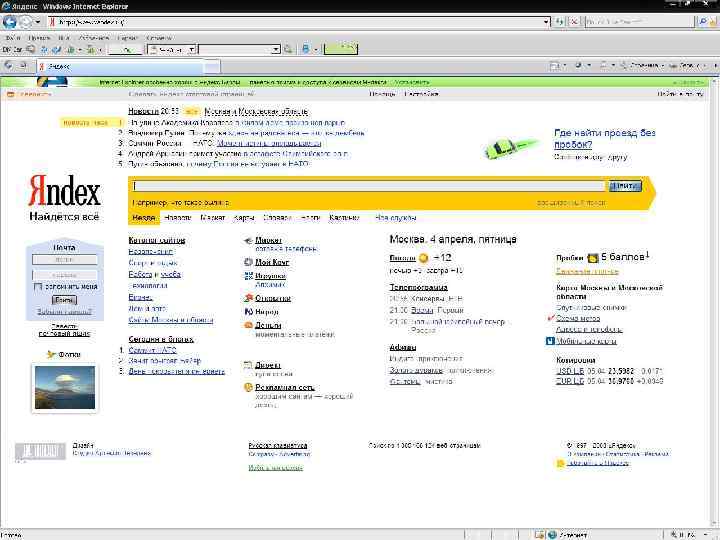Viewport: 720px width, 540px height.
Task: Open the Каталог сайтов heading link
Action: (157, 240)
